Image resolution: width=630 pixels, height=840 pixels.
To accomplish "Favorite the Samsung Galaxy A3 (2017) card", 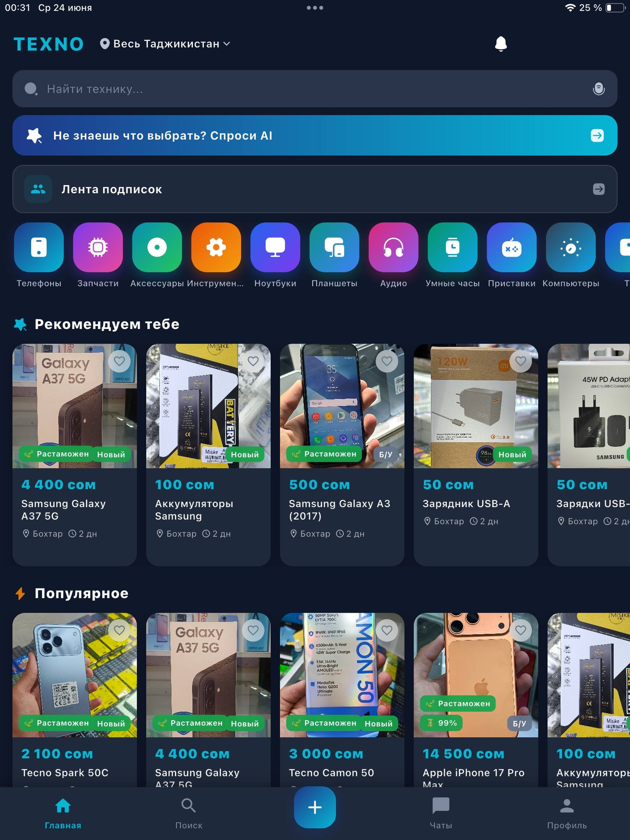I will tap(387, 361).
